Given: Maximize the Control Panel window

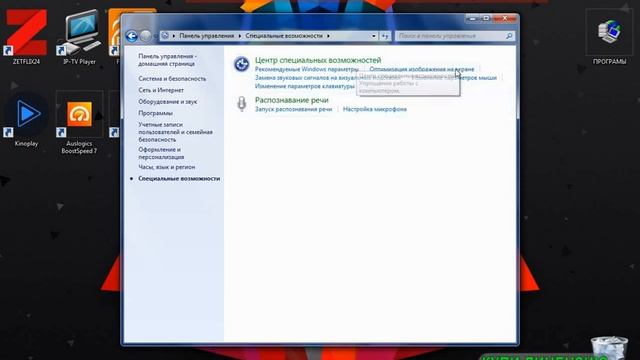Looking at the screenshot, I should point(486,18).
